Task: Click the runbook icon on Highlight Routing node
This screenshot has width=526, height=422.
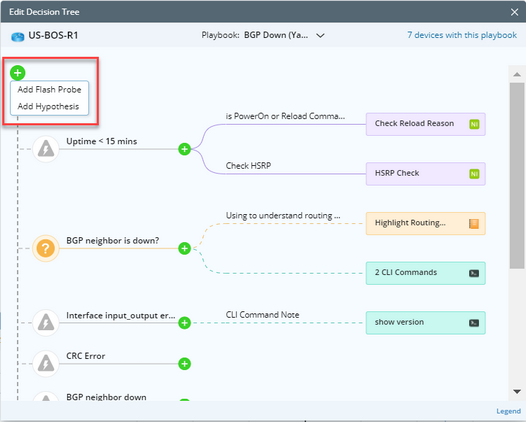Action: (x=474, y=223)
